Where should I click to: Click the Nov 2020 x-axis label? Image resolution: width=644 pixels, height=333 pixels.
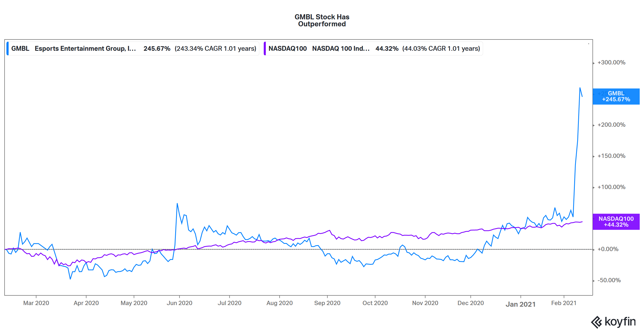[425, 303]
